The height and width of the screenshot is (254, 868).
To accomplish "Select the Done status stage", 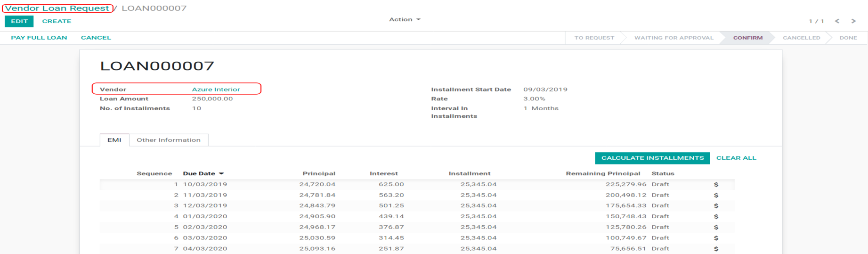I will pos(848,38).
